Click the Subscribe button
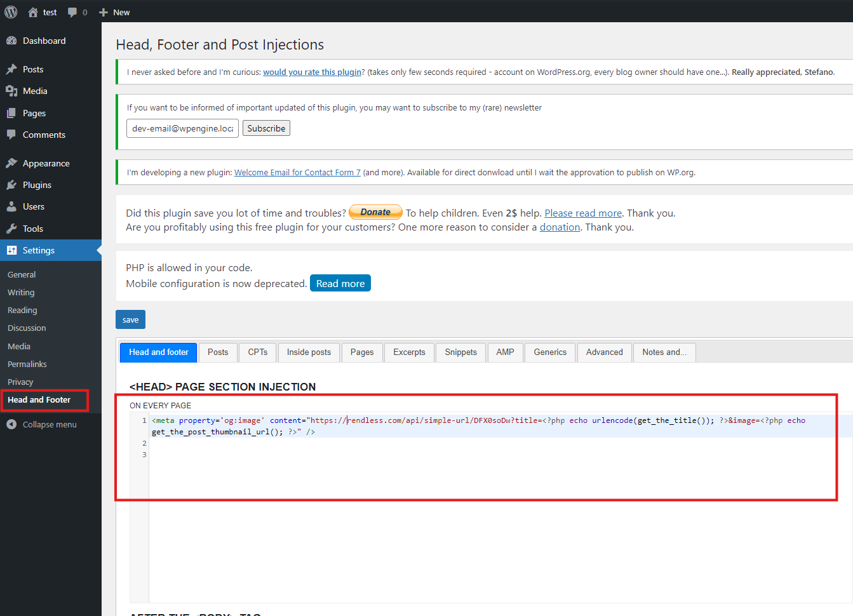 point(266,128)
